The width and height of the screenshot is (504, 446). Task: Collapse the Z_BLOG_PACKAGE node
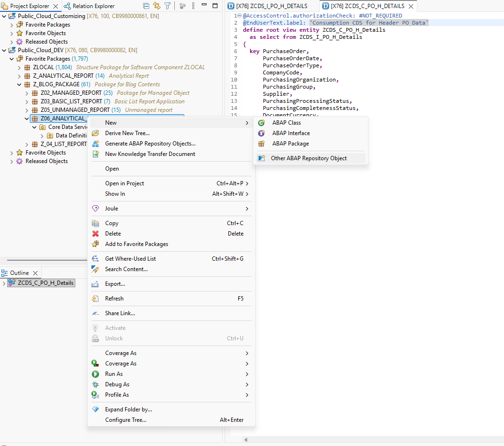19,84
